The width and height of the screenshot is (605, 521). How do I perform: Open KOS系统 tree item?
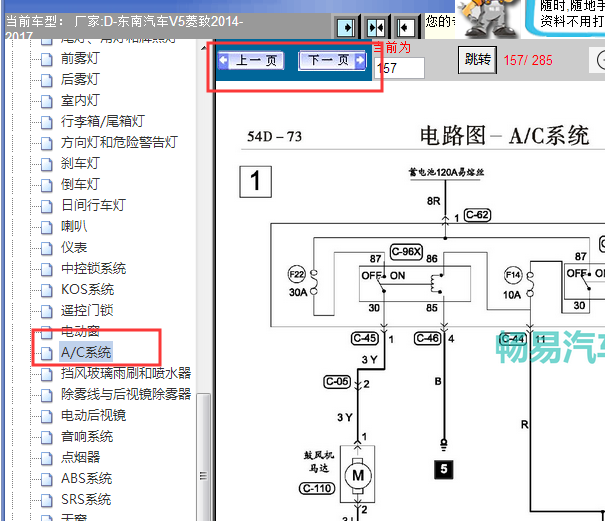[x=87, y=289]
